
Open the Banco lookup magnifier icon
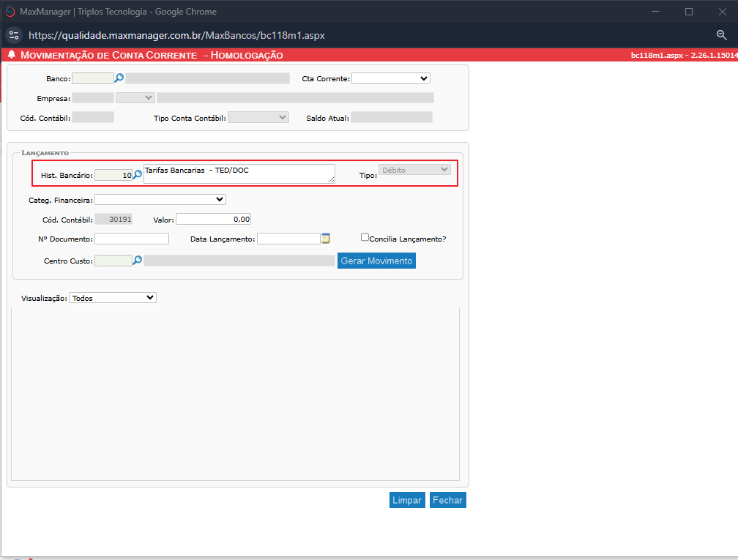click(119, 78)
